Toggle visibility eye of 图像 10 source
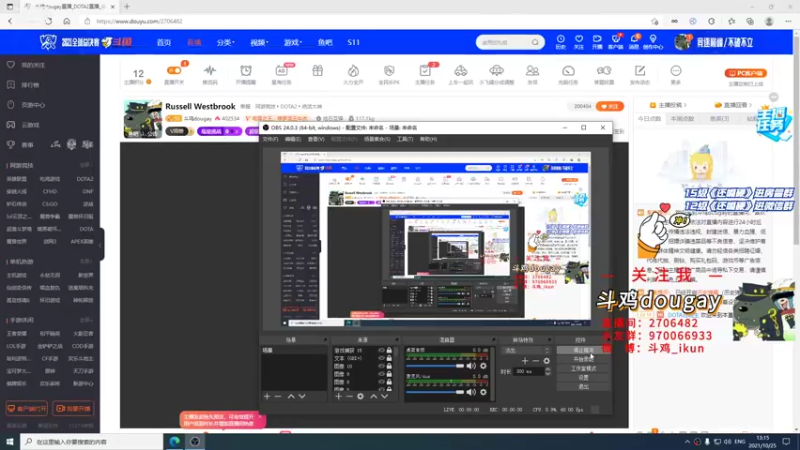 (x=381, y=366)
